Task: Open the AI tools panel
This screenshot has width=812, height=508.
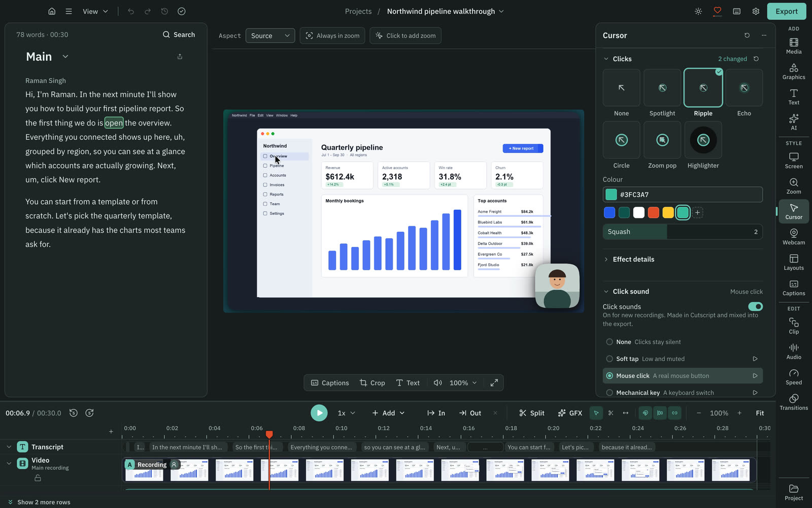Action: 794,122
